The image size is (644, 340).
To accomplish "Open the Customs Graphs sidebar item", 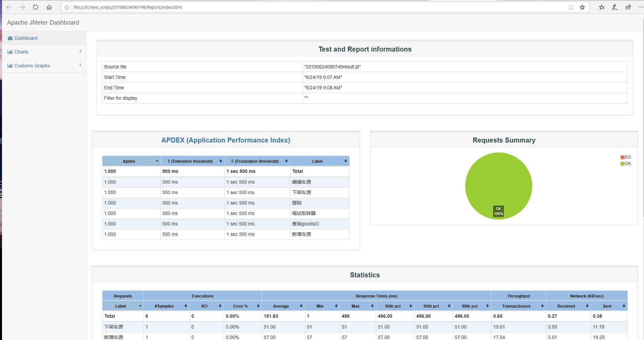I will [x=44, y=66].
